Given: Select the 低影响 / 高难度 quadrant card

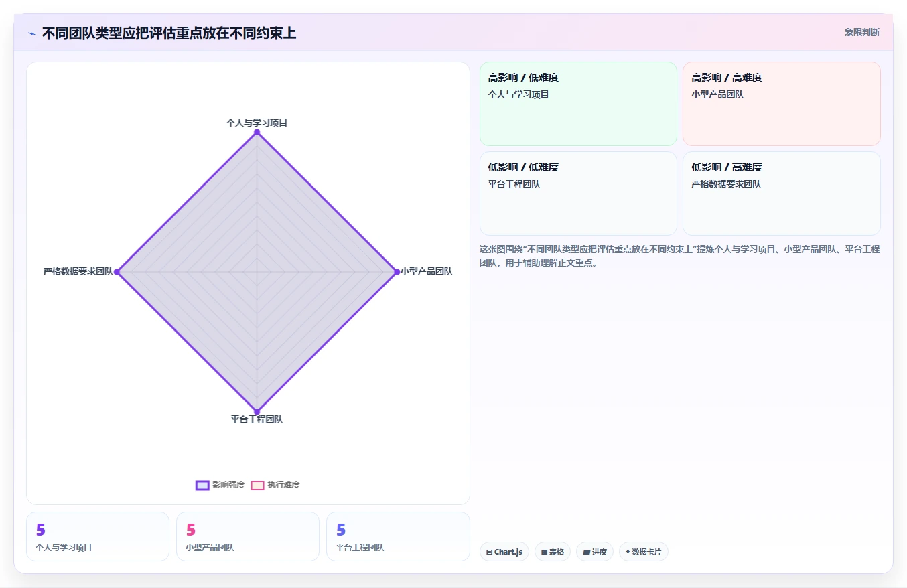Looking at the screenshot, I should [782, 194].
